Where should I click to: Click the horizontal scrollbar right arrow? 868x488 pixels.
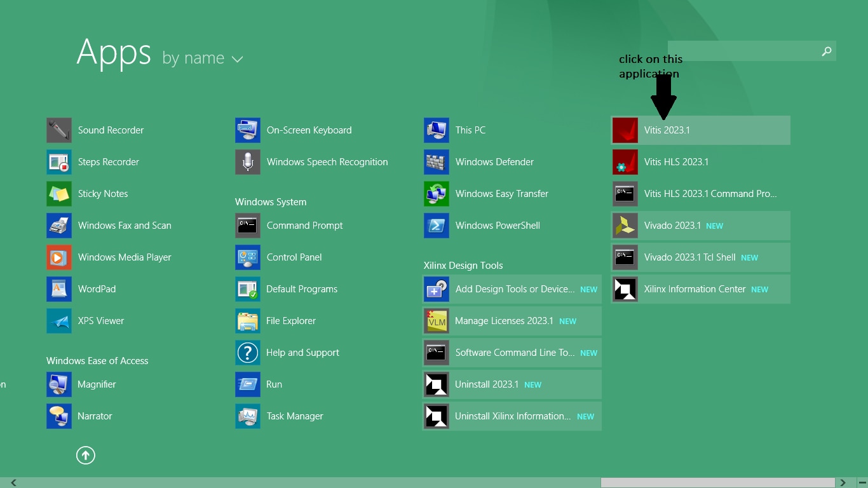point(843,483)
